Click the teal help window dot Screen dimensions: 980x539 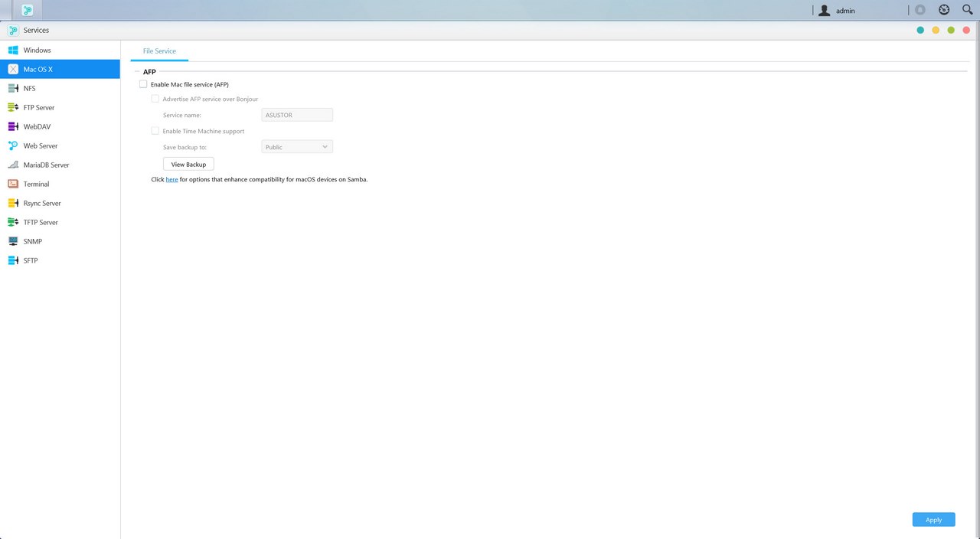coord(920,31)
